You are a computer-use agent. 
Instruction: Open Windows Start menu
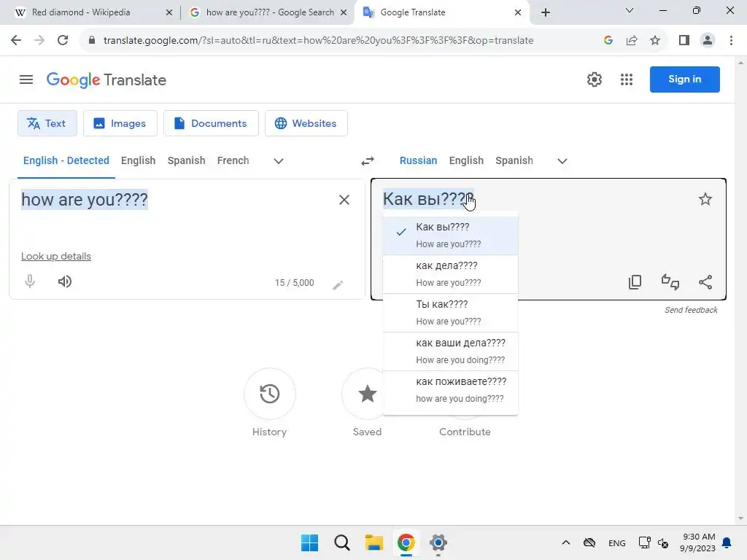(x=309, y=542)
